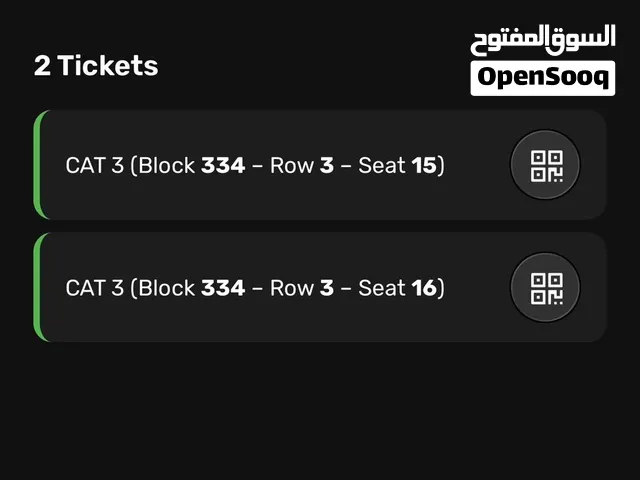Click Block 334 on the first ticket
Screen dimensions: 640x480
(x=192, y=165)
